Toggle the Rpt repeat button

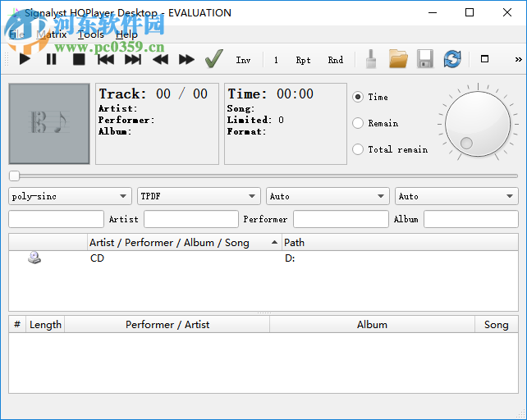click(x=303, y=60)
